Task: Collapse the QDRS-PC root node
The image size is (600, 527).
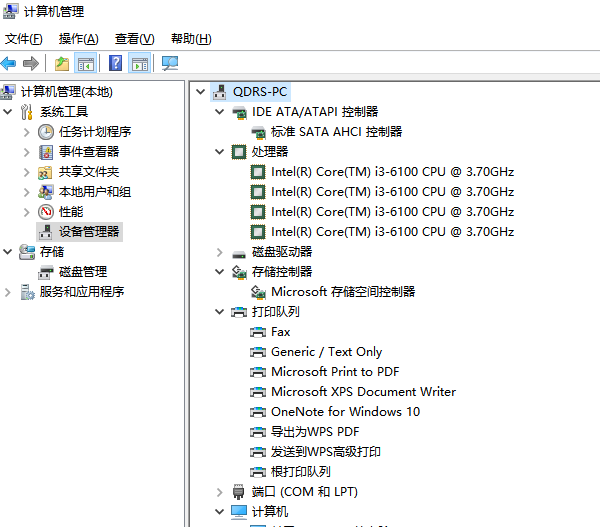Action: point(200,91)
